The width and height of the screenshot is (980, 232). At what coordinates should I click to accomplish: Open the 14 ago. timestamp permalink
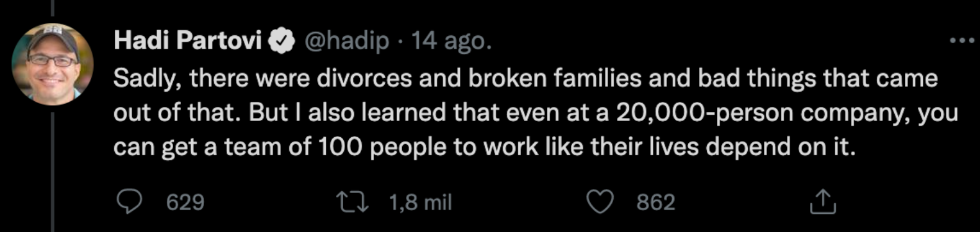pos(451,42)
